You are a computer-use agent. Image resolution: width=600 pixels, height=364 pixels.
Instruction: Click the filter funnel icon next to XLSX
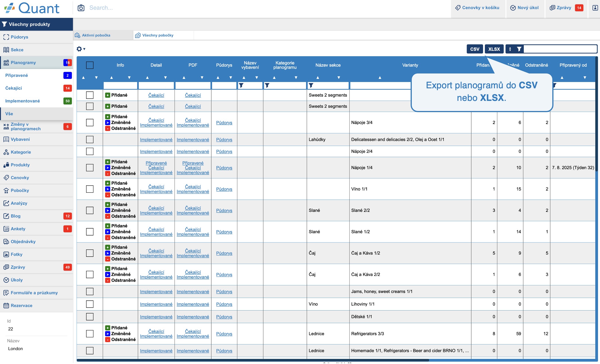coord(519,49)
